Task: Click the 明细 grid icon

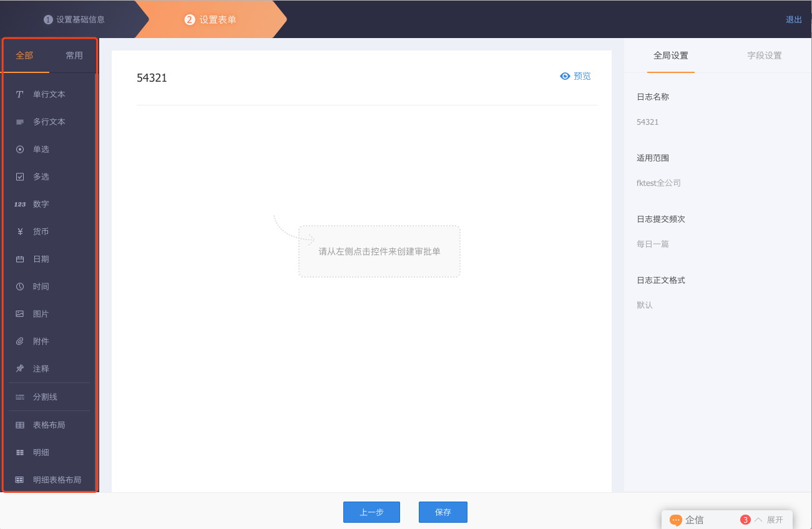Action: click(x=20, y=453)
